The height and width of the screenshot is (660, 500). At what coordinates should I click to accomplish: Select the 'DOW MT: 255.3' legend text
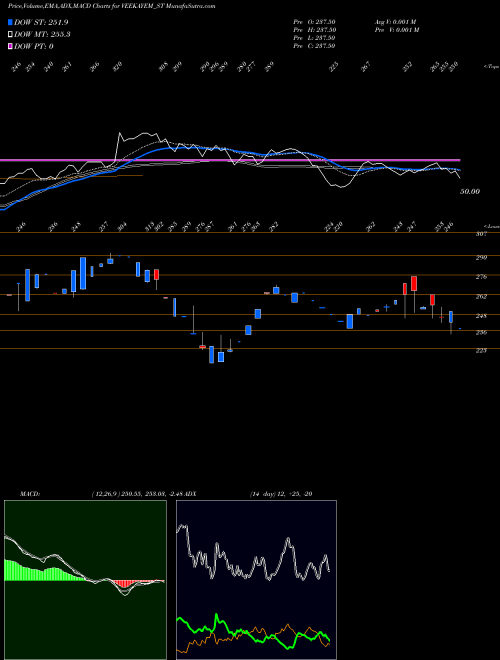42,35
